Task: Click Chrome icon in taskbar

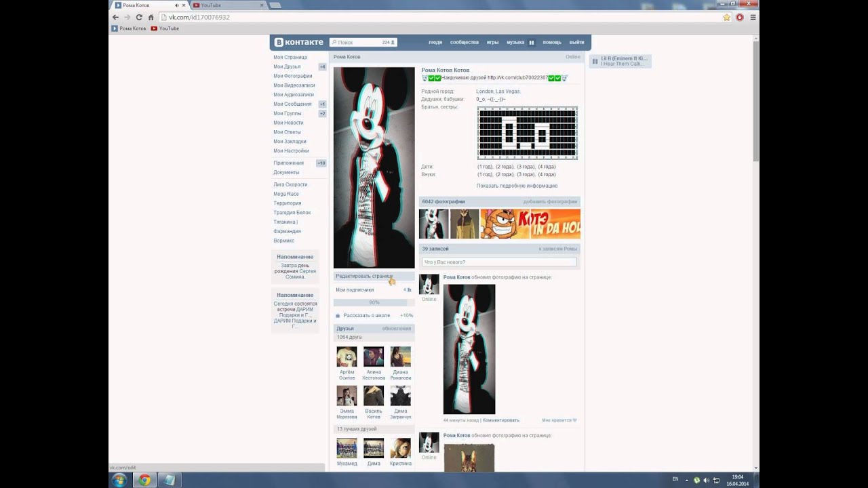Action: coord(144,480)
